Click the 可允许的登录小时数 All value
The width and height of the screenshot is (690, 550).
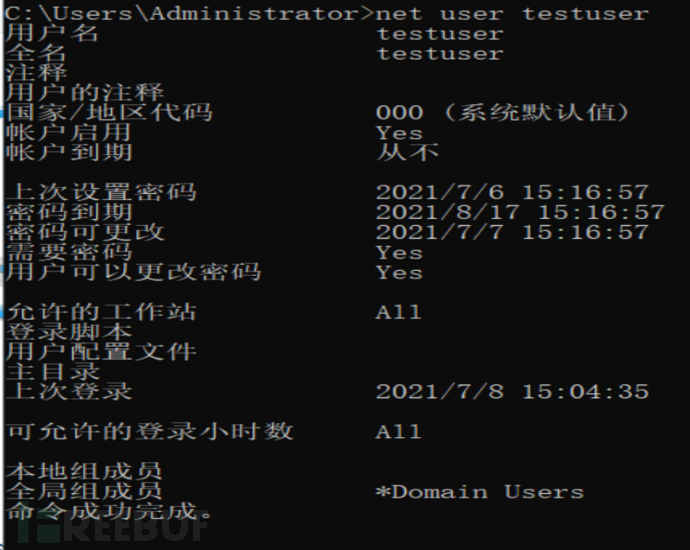coord(398,432)
